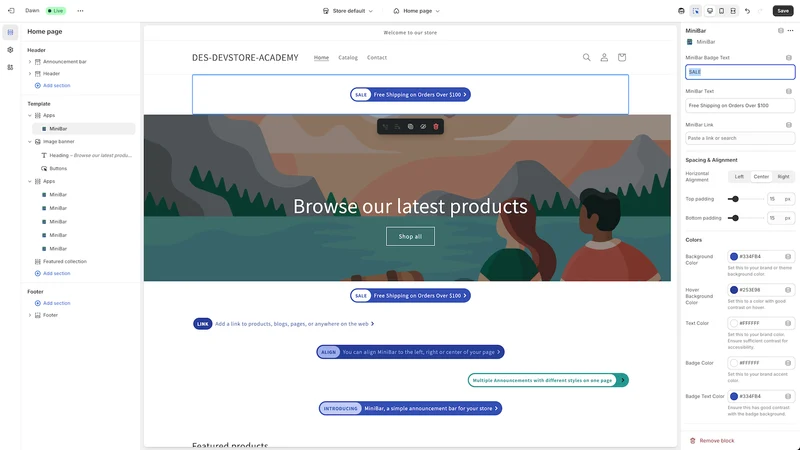
Task: Click the icon at the end of the Badge Text Color field
Action: click(x=788, y=396)
